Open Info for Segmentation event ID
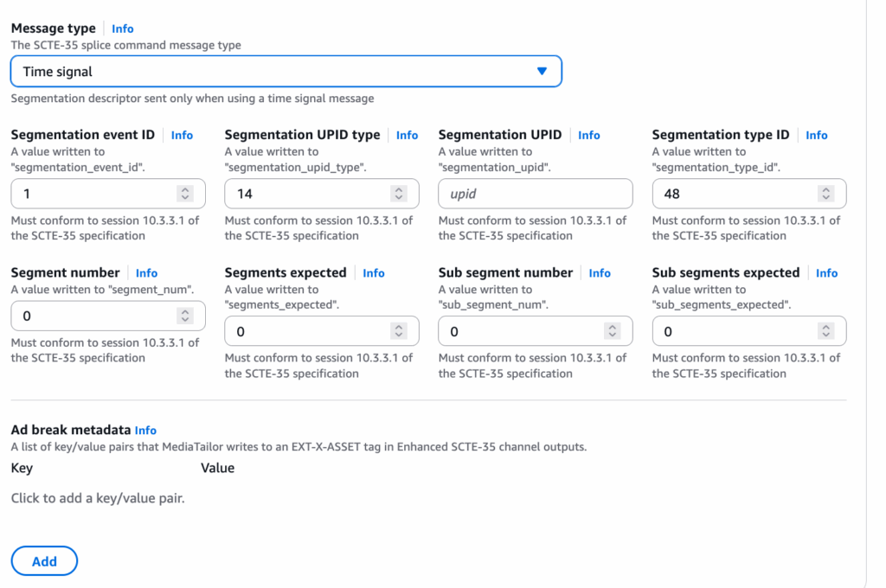Viewport: 886px width, 588px height. 182,135
